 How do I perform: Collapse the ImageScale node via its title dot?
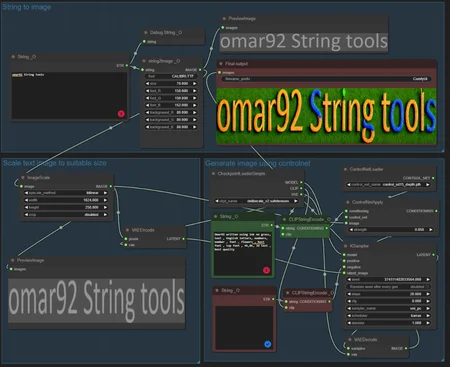tap(23, 178)
